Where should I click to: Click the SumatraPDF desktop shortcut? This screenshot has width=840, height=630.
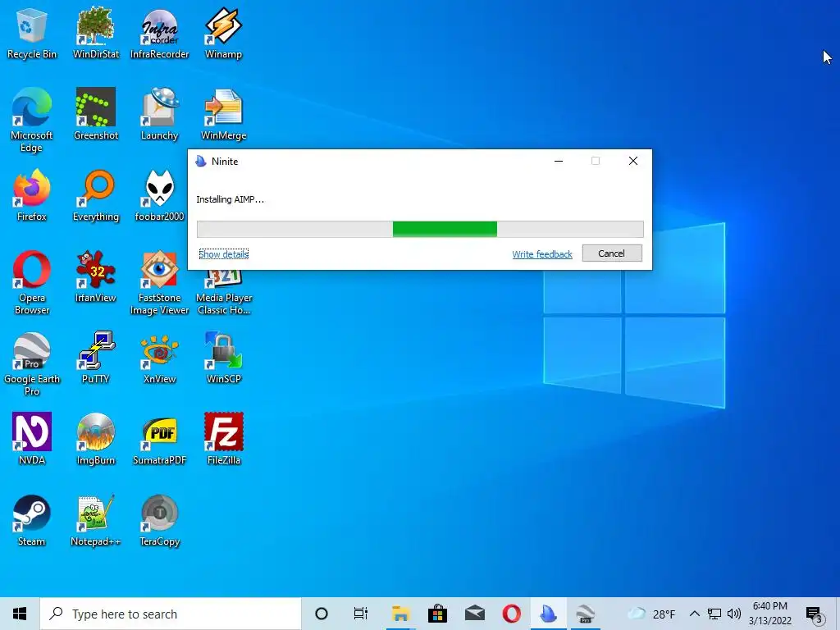160,439
